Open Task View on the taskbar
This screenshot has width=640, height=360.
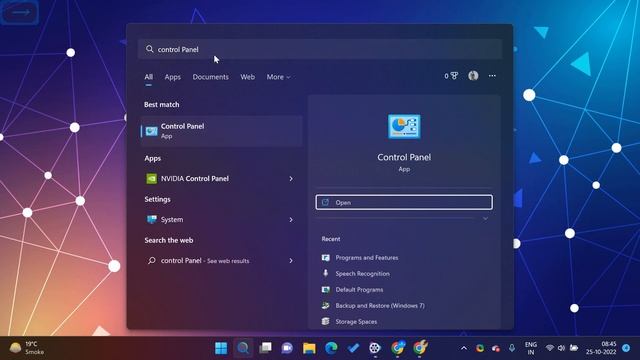(x=265, y=348)
